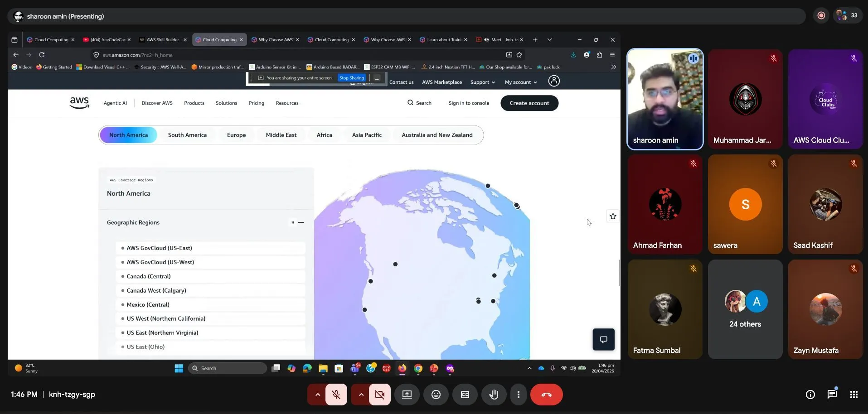The image size is (868, 414).
Task: Open Pricing in AWS navigation
Action: (257, 103)
